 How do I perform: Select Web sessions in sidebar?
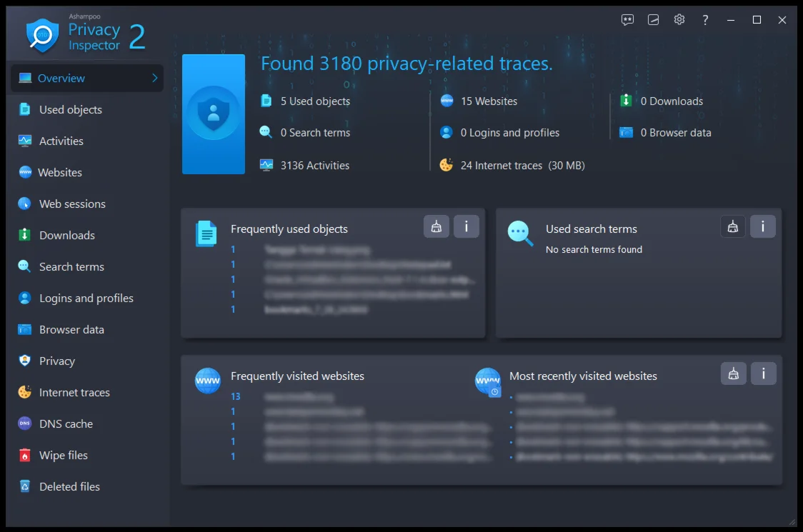(72, 204)
